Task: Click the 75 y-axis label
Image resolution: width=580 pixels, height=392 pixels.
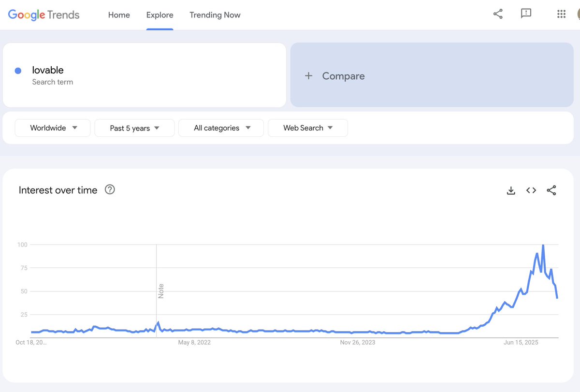Action: pos(24,268)
